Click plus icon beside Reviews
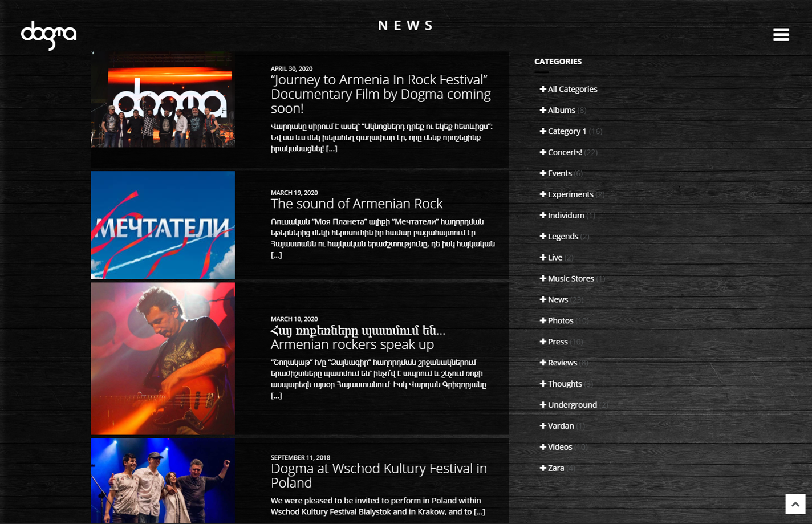This screenshot has height=524, width=812. point(543,363)
